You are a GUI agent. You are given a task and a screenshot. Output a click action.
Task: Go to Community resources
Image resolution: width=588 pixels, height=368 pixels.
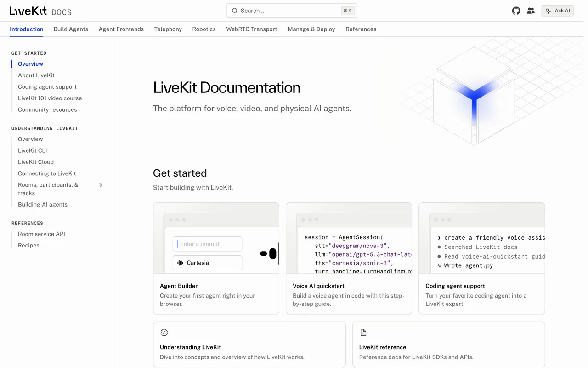(x=47, y=110)
